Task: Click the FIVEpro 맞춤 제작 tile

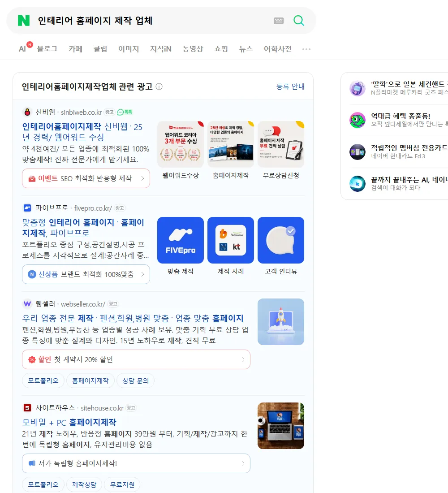Action: pyautogui.click(x=181, y=240)
